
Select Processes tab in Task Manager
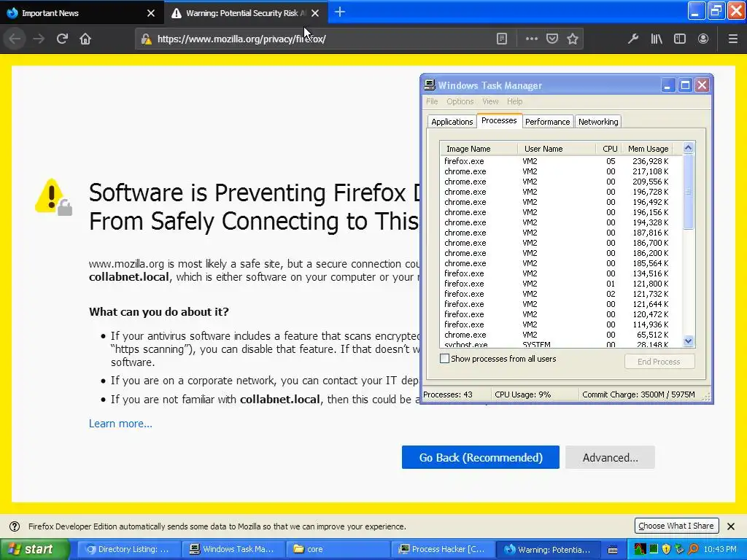pos(499,120)
